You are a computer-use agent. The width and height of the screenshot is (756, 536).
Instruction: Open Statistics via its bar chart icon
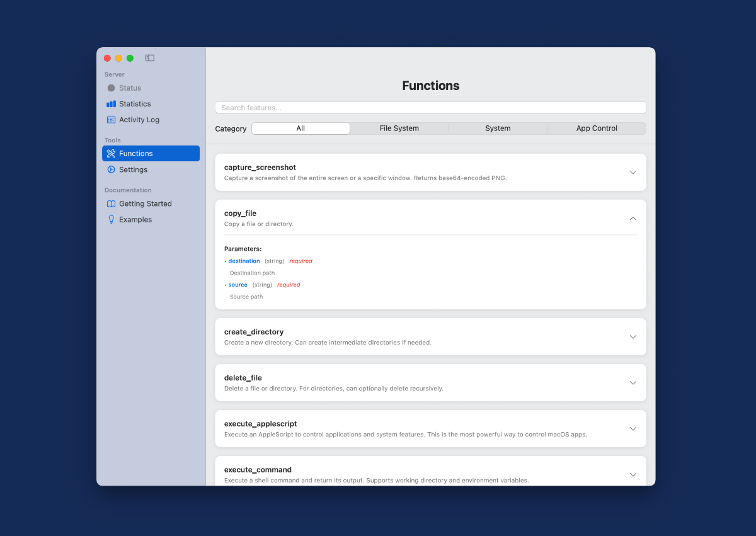111,104
